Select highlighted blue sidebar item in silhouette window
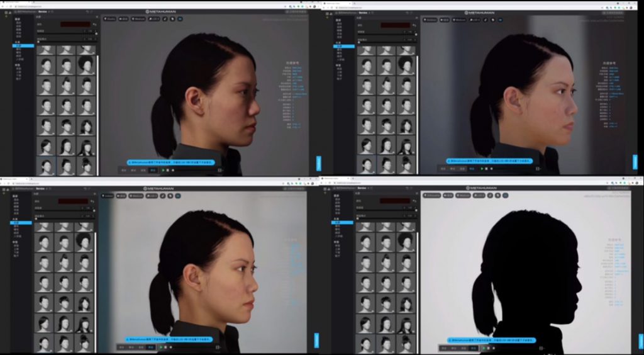 (x=342, y=222)
